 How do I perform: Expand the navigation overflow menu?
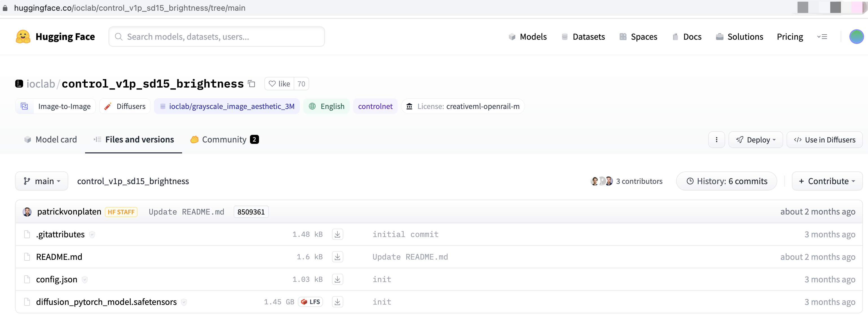(822, 37)
